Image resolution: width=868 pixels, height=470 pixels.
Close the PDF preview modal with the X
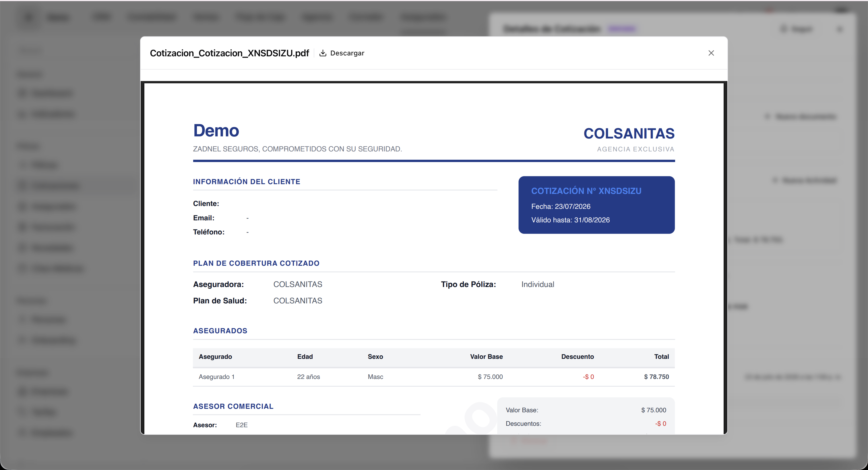[x=711, y=53]
